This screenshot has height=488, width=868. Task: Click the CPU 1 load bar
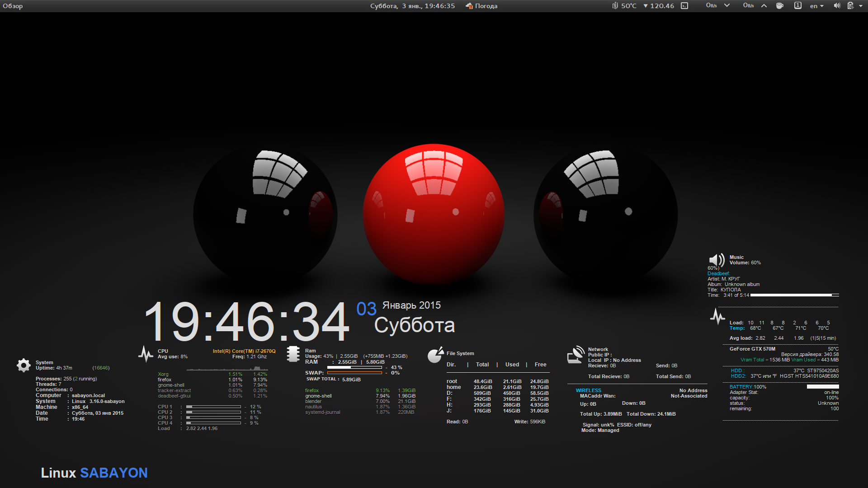coord(213,407)
